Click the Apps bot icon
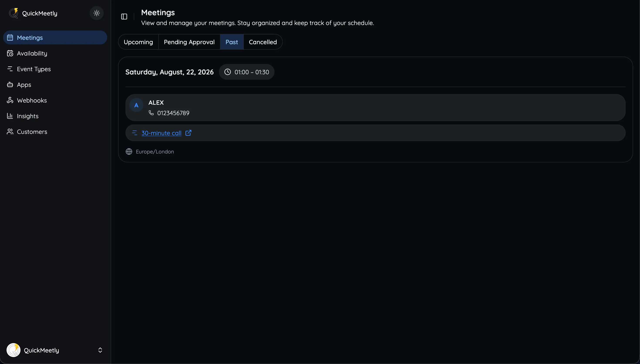Screen dimensions: 640x364 click(10, 84)
